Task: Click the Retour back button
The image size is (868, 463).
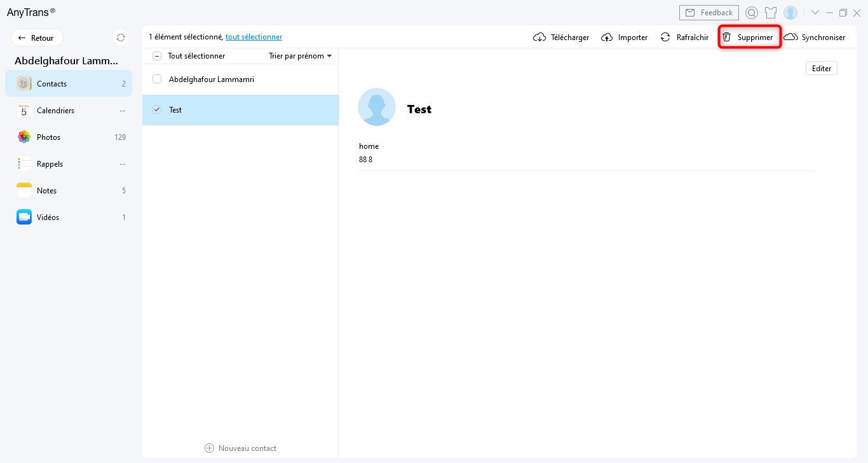Action: pyautogui.click(x=37, y=38)
